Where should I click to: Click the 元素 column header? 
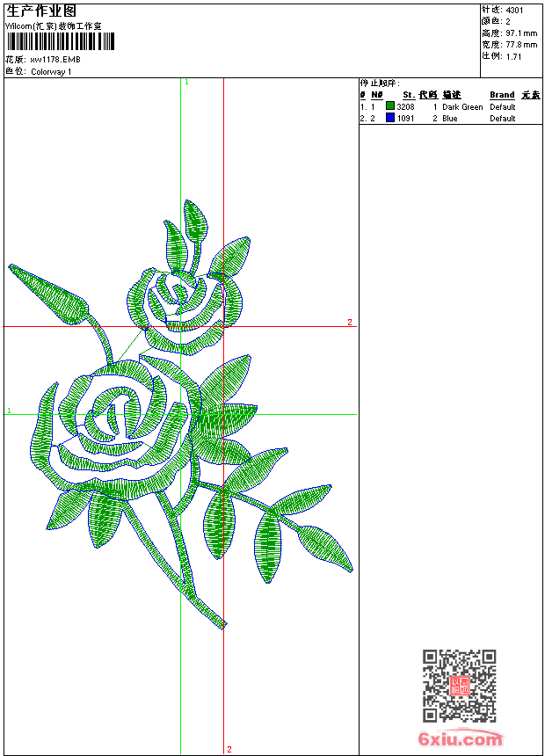[x=531, y=95]
